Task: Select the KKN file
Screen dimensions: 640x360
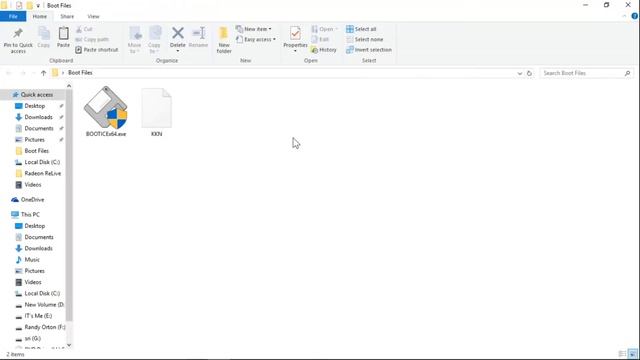Action: point(156,112)
